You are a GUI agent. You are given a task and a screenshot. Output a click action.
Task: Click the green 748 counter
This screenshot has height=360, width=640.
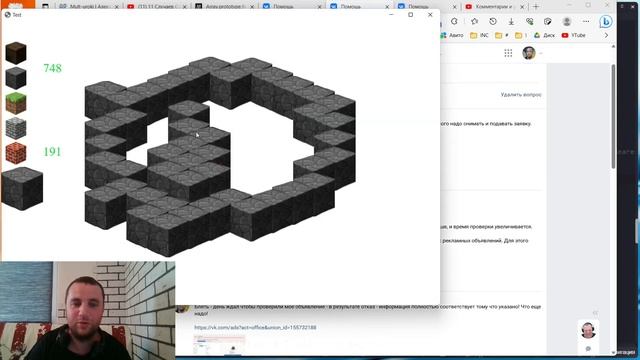point(52,68)
